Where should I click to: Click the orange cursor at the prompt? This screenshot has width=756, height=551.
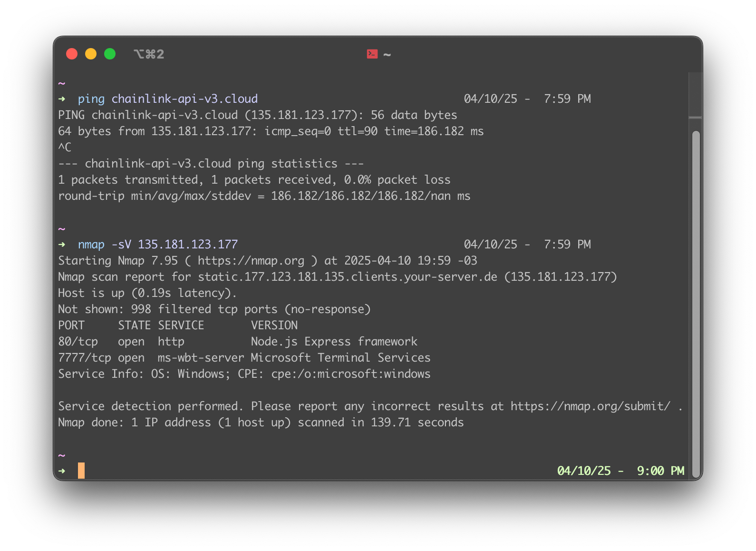pyautogui.click(x=81, y=471)
